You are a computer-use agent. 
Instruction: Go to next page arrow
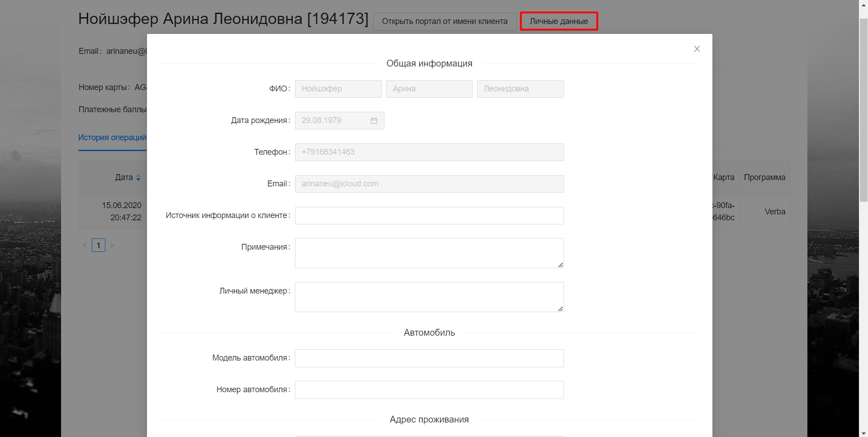[112, 245]
